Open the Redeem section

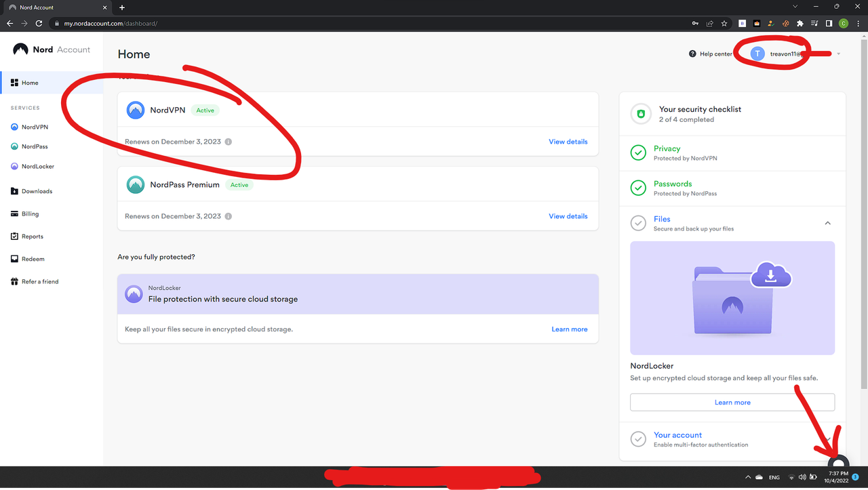click(28, 259)
